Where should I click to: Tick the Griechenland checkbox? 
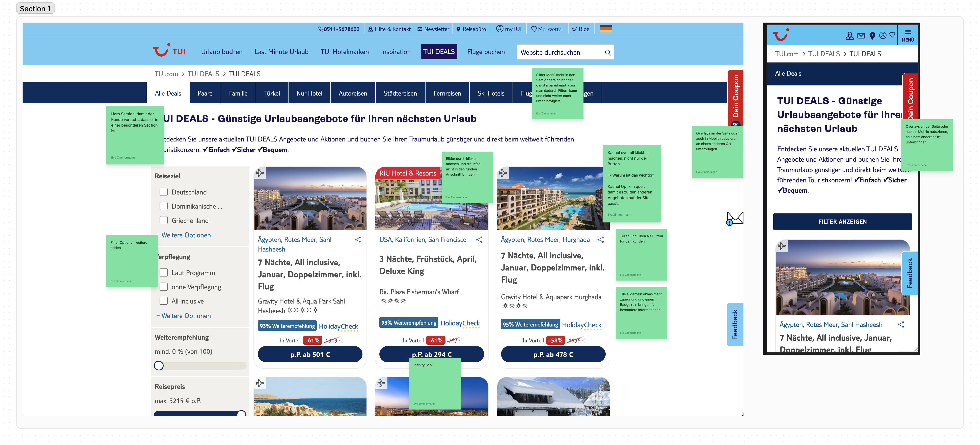point(164,220)
